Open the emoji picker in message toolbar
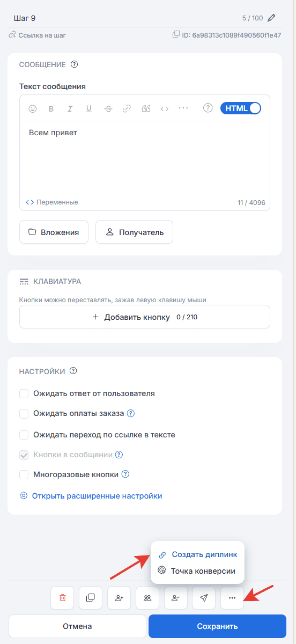Screen dimensions: 296x644 tap(33, 108)
